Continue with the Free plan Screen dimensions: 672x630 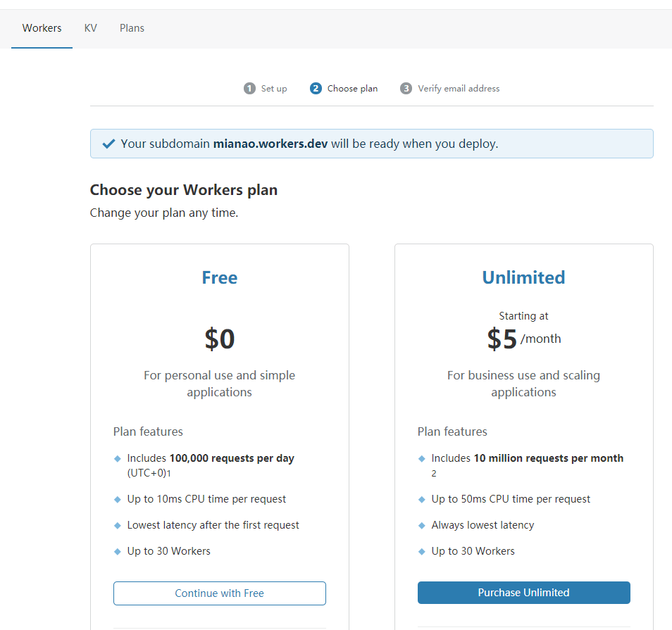[220, 593]
